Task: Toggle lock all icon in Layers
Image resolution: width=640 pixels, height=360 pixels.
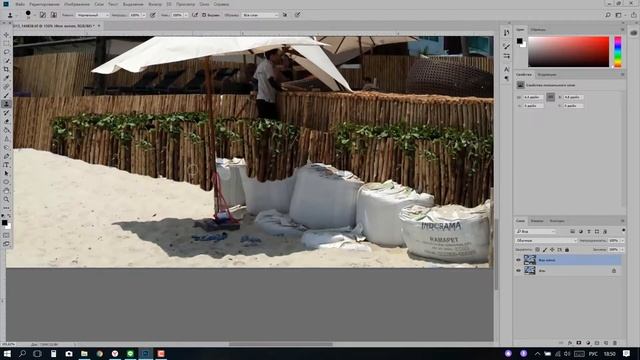Action: (567, 249)
